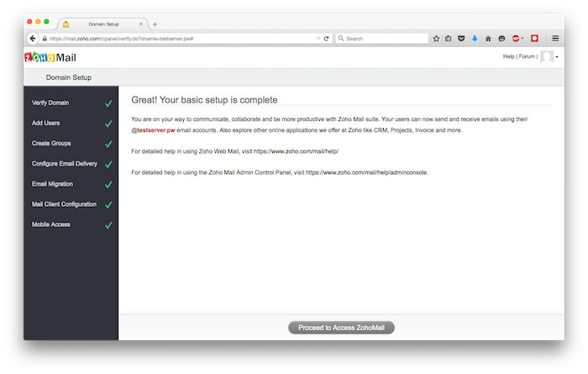Open the chat bubble toolbar icon

[x=501, y=39]
